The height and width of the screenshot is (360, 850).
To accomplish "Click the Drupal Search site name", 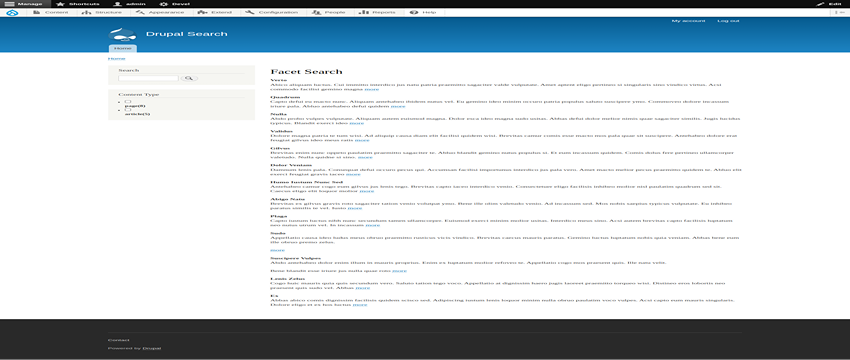I will pyautogui.click(x=186, y=34).
